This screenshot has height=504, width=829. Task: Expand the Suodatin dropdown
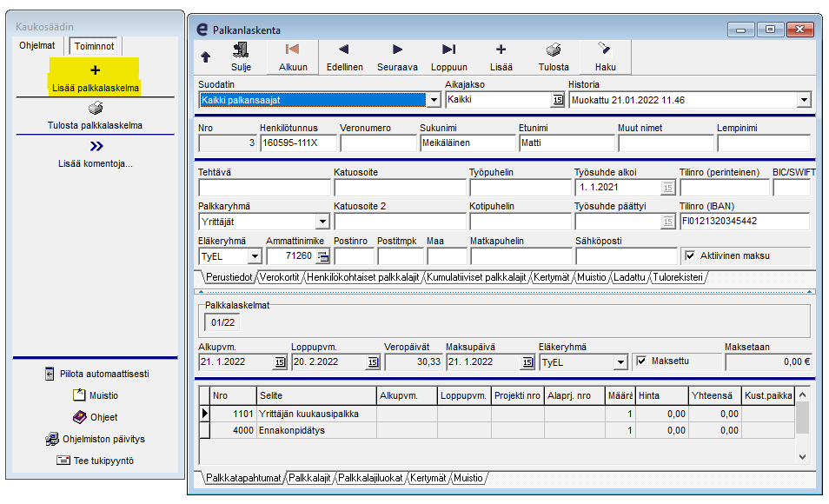point(434,100)
